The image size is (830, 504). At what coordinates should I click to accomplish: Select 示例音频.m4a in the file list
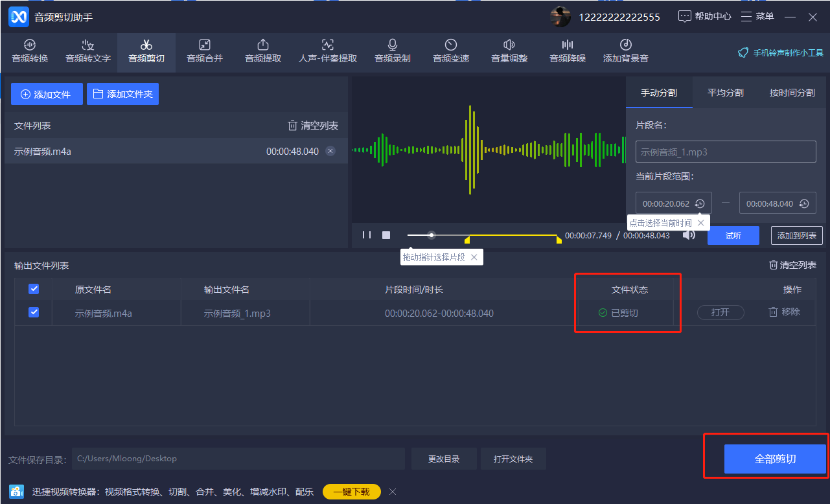[176, 152]
